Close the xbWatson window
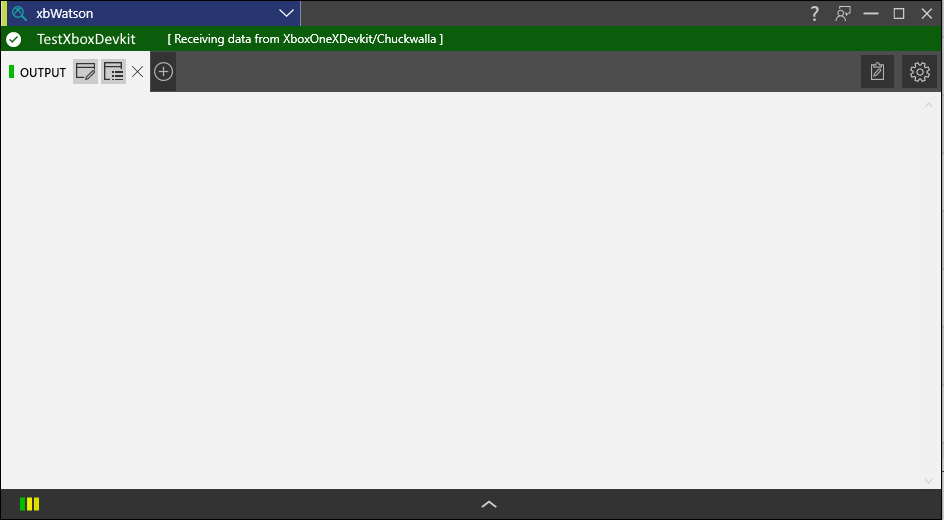 (x=927, y=13)
